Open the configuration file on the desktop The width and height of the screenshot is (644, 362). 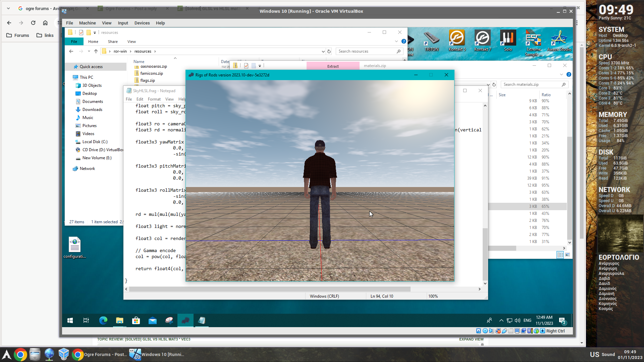coord(74,248)
